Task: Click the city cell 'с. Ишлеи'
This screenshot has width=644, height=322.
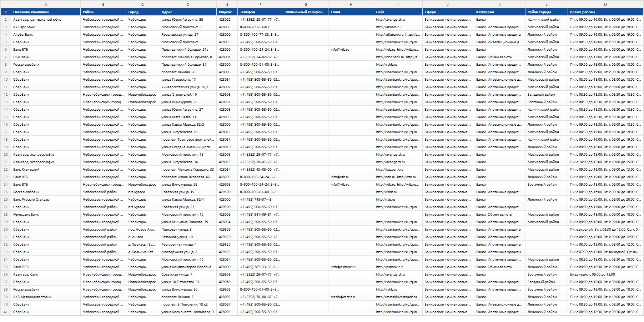Action: click(x=142, y=237)
